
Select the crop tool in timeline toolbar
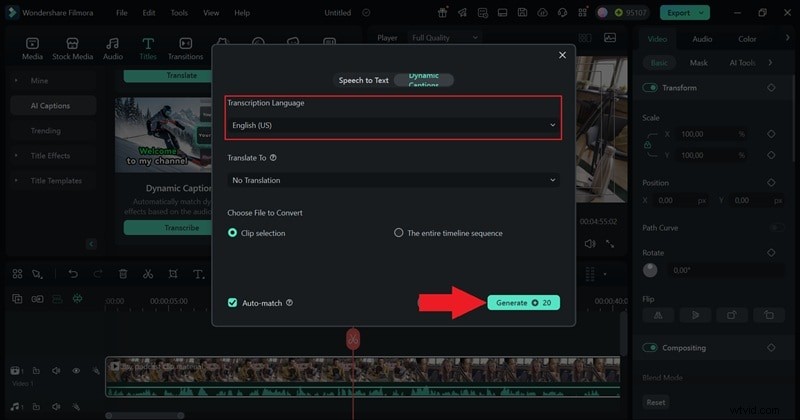point(173,274)
